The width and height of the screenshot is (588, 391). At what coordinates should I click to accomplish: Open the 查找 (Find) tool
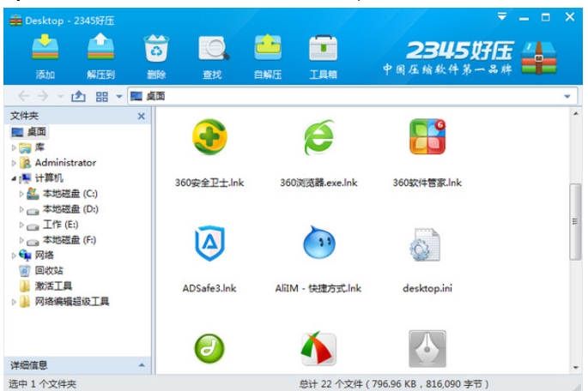coord(213,48)
